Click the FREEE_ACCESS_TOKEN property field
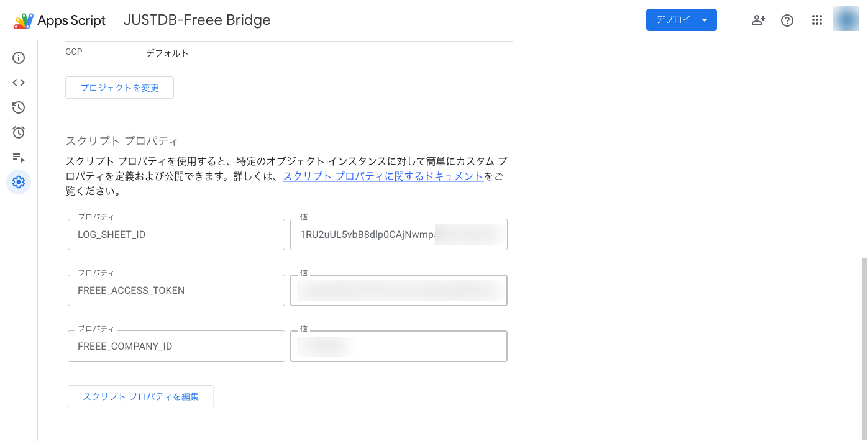 tap(176, 290)
